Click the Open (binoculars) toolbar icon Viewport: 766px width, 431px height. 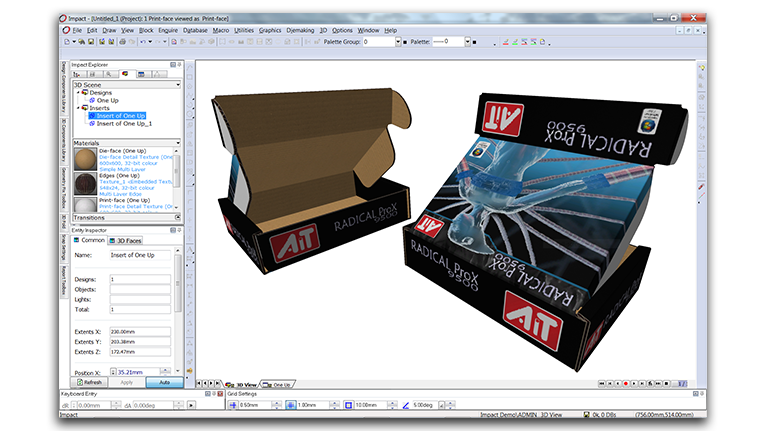point(82,42)
